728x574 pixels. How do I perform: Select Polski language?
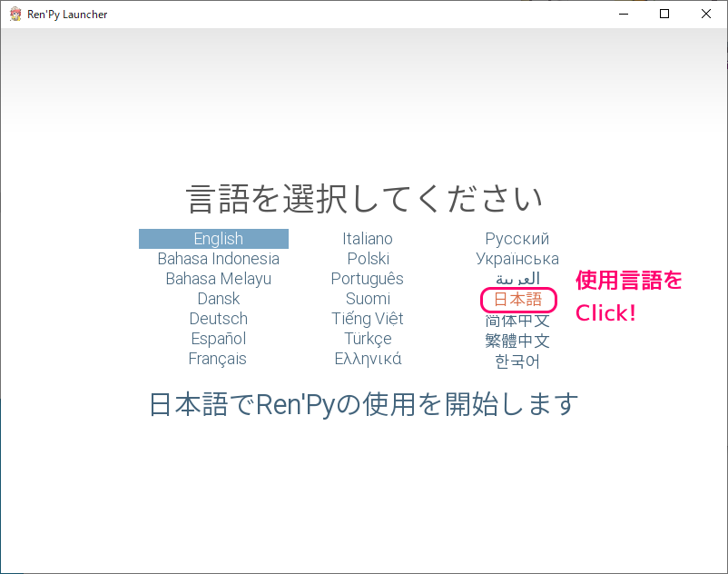369,259
